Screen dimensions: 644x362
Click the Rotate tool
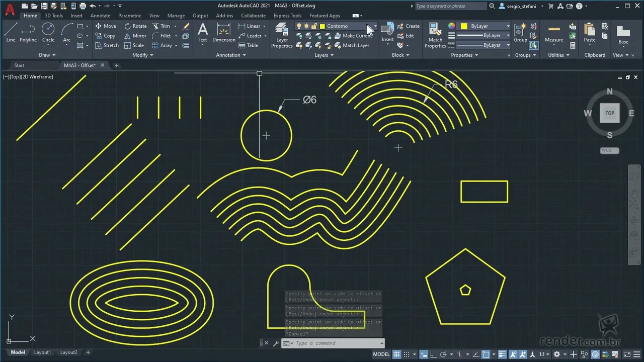pyautogui.click(x=135, y=26)
